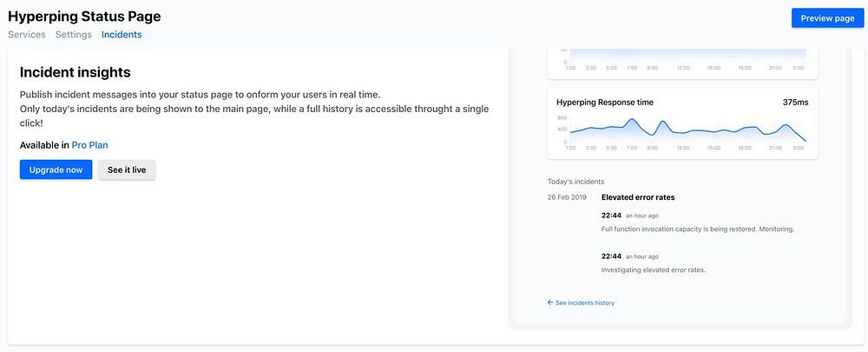
Task: Click the back arrow beside incidents history
Action: coord(550,302)
